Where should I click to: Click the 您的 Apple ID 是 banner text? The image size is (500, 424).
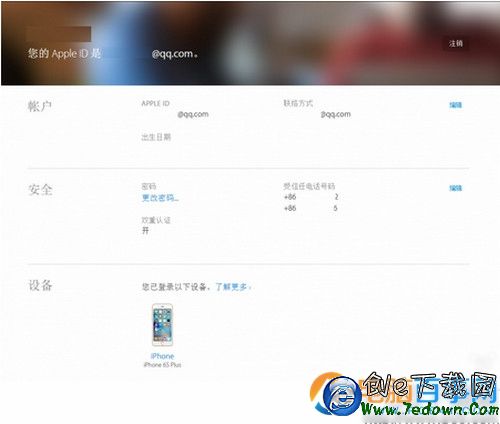64,53
